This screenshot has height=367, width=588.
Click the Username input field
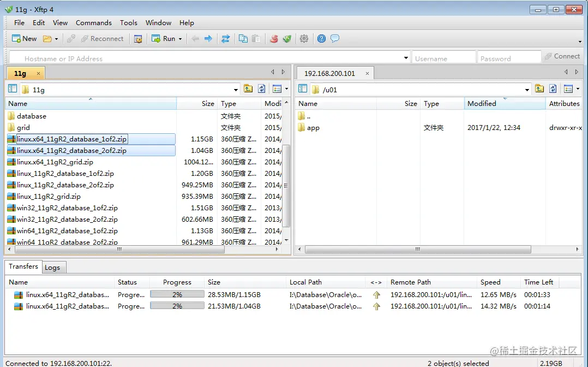pyautogui.click(x=443, y=58)
